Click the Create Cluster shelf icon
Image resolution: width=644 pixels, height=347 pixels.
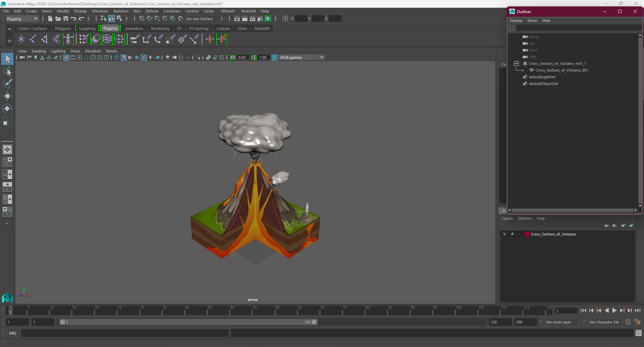[119, 39]
